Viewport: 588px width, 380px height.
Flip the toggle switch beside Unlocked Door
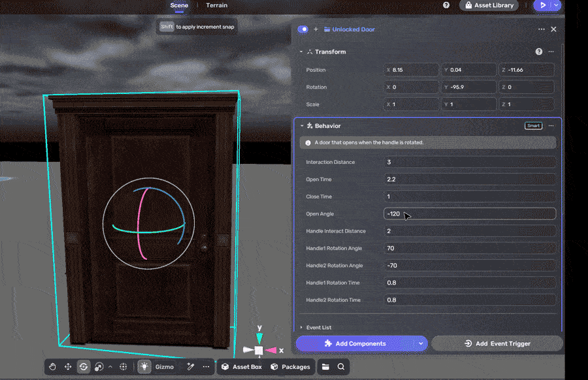click(302, 29)
